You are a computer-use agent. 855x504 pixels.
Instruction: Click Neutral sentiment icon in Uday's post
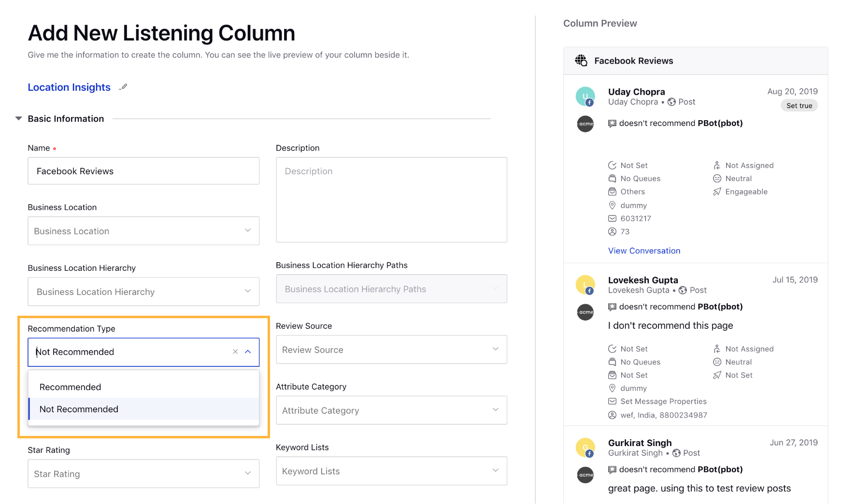coord(717,179)
